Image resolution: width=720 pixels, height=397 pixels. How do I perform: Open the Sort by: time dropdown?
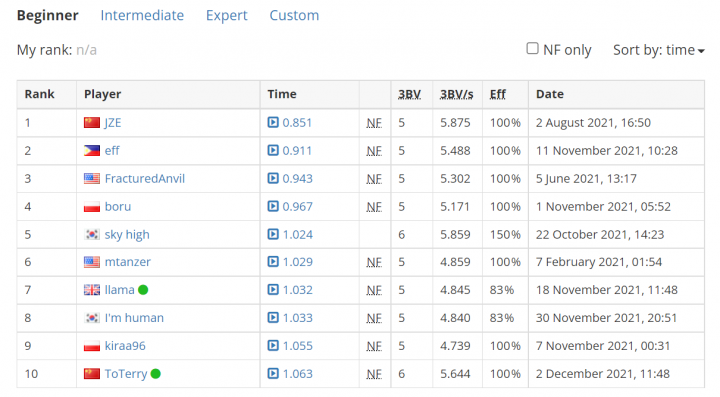tap(658, 50)
